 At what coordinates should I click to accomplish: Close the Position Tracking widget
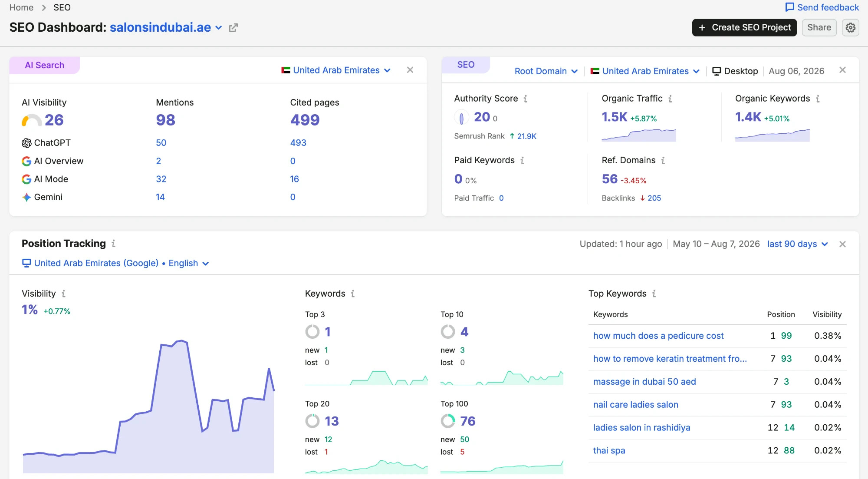click(842, 244)
